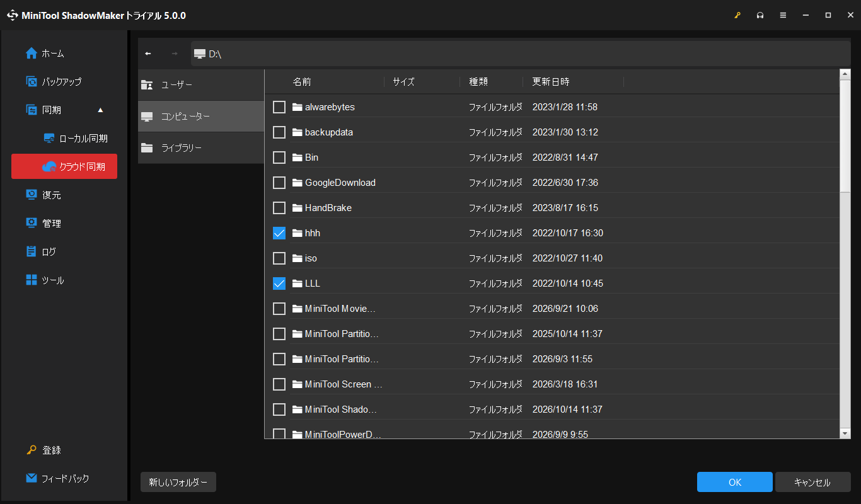Confirm selection with the OK button
Image resolution: width=861 pixels, height=504 pixels.
tap(735, 482)
